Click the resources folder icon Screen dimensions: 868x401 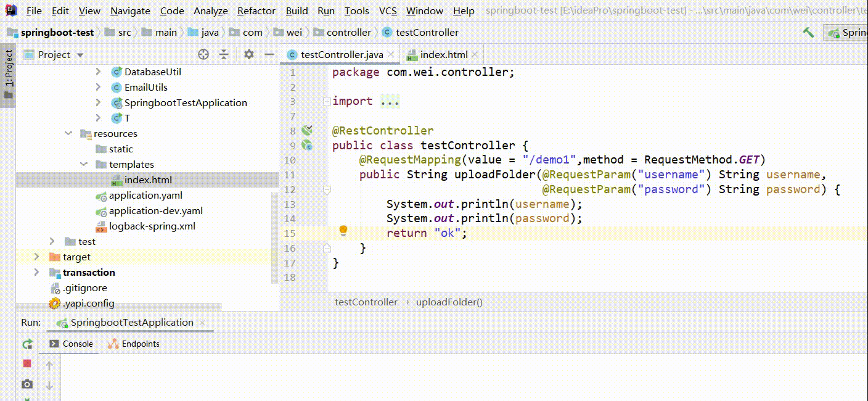point(85,134)
